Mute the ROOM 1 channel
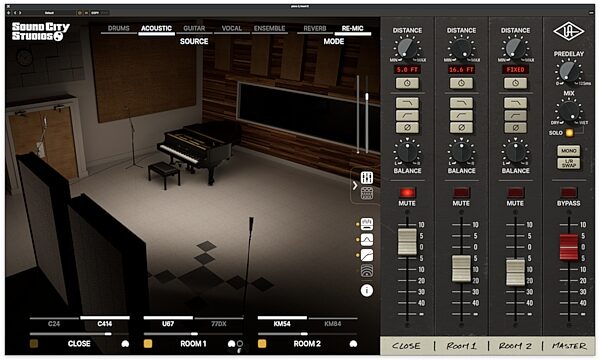The image size is (600, 361). [x=461, y=192]
